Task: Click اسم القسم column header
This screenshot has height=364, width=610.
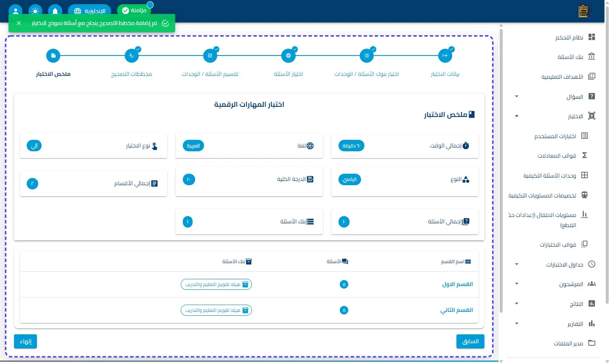Action: coord(456,261)
